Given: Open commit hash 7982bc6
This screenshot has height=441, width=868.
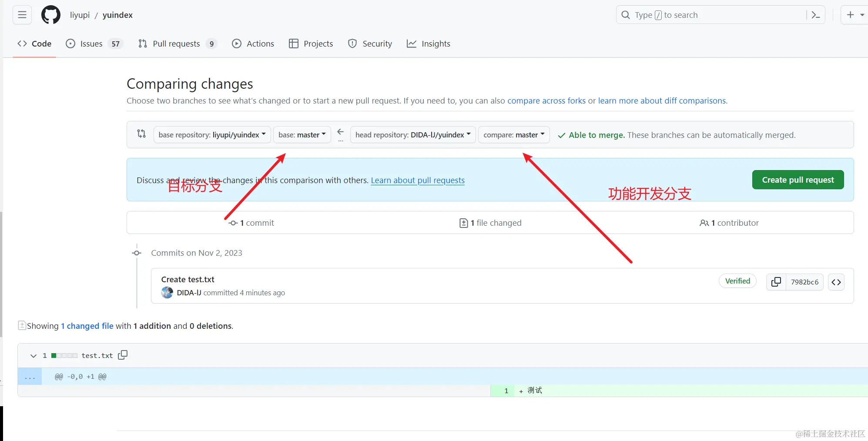Looking at the screenshot, I should click(804, 282).
